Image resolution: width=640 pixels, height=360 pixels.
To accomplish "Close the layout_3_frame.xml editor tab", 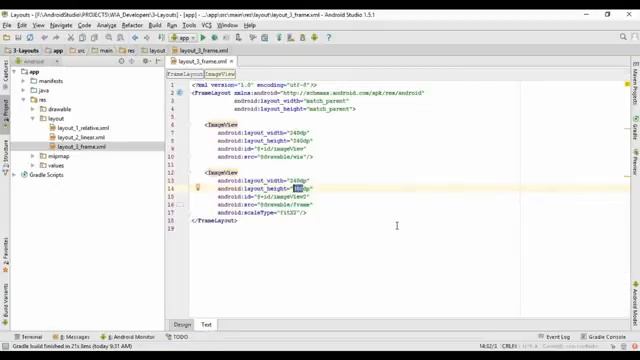I will click(x=231, y=61).
